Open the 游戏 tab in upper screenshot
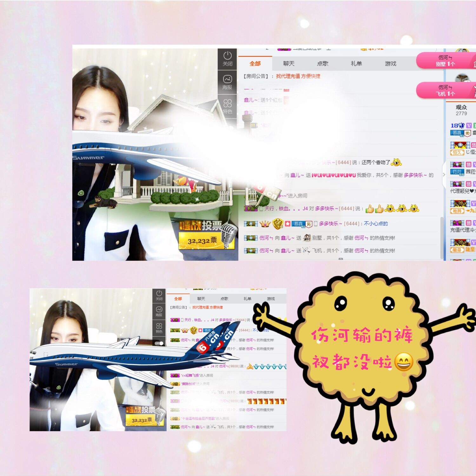Screen dimensions: 476x476 [391, 63]
